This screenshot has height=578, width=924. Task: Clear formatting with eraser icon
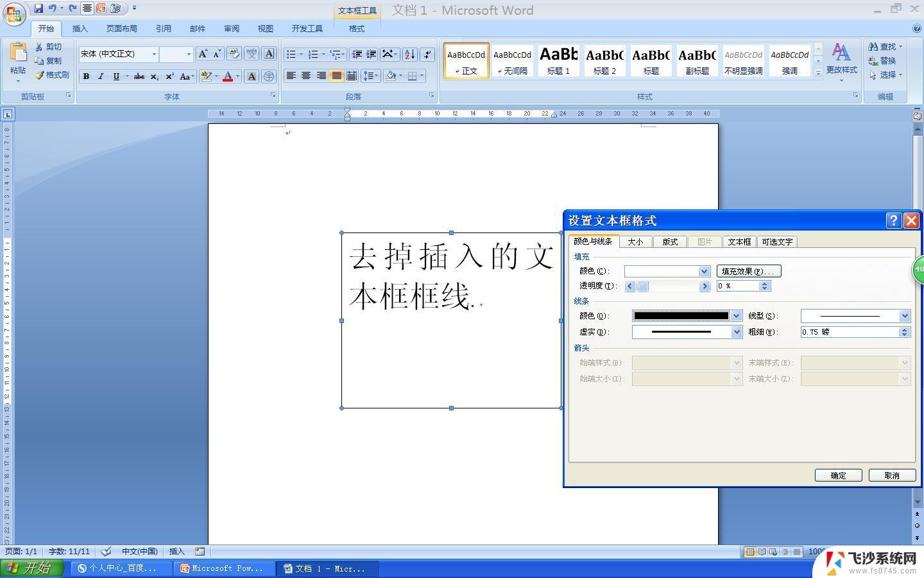click(x=234, y=54)
